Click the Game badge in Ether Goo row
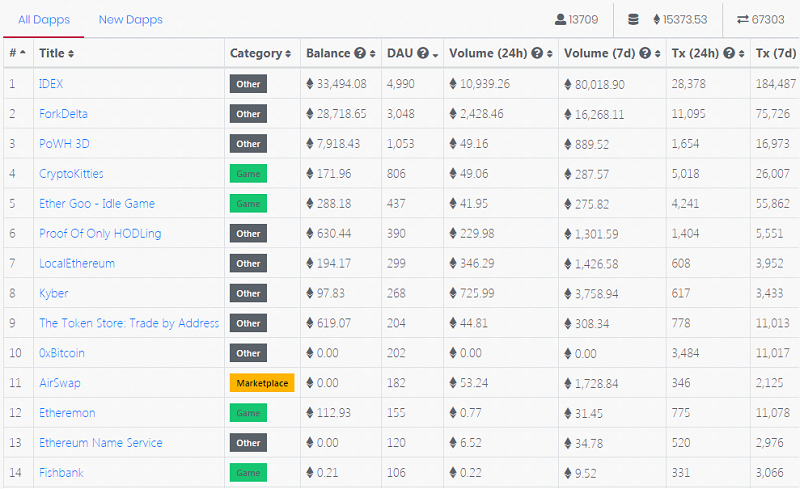800x489 pixels. point(248,204)
